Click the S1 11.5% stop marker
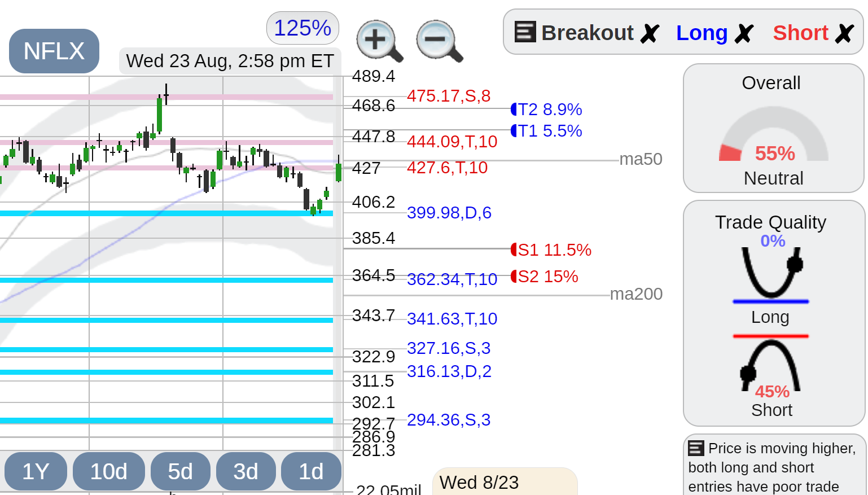Screen dimensions: 868x495 coord(551,249)
